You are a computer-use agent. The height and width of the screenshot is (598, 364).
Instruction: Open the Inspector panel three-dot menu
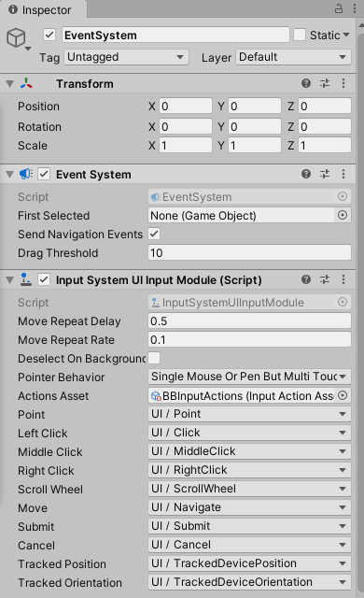pos(354,8)
